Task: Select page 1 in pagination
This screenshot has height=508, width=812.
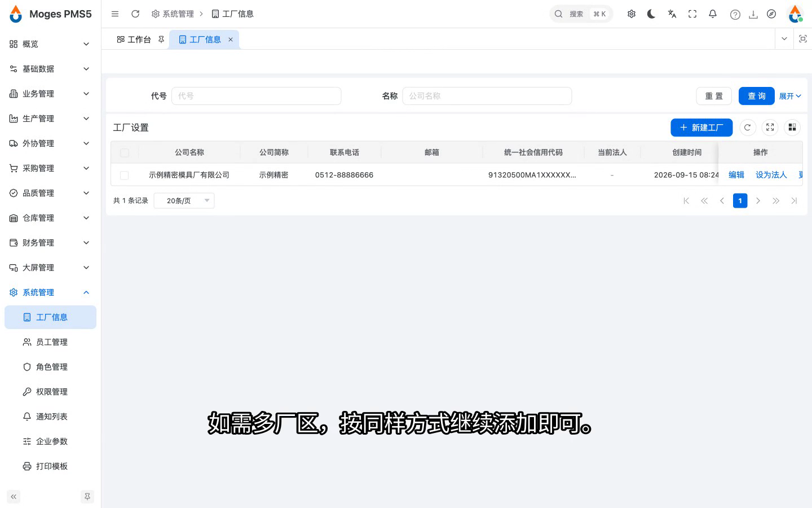Action: (x=740, y=201)
